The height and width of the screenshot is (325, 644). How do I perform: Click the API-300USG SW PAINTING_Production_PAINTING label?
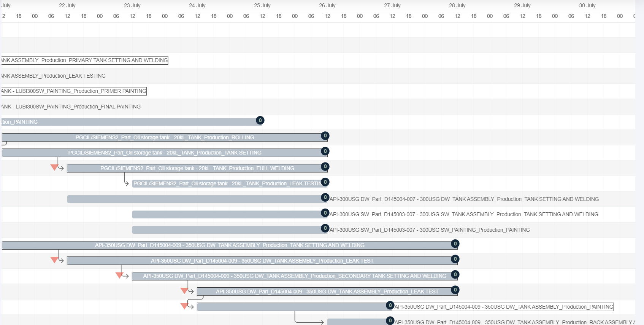430,230
